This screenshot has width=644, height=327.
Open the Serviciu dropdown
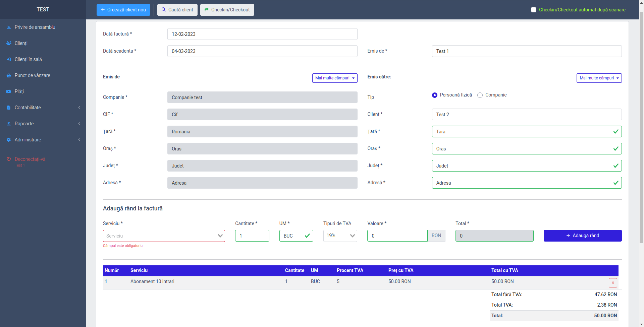click(164, 236)
